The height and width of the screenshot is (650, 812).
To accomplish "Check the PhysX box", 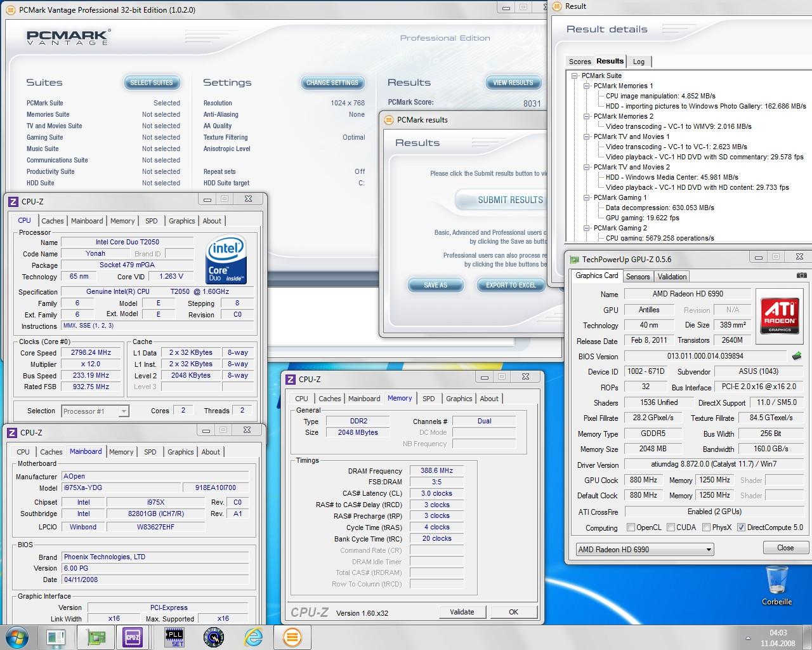I will click(706, 527).
